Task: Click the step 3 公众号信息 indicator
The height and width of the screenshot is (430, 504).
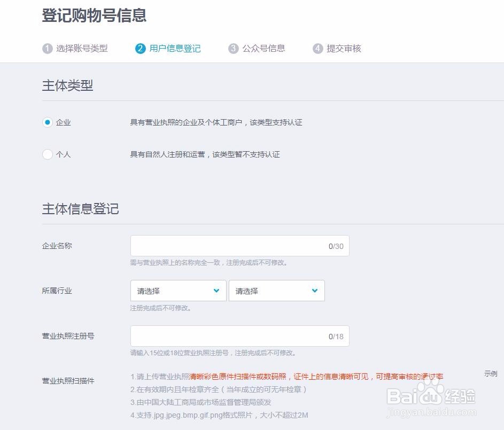Action: (x=262, y=48)
